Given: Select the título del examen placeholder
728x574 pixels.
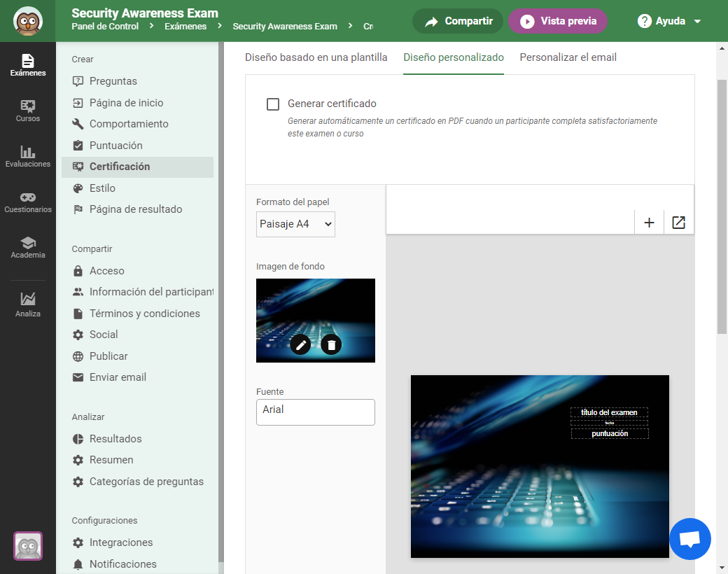Looking at the screenshot, I should coord(609,412).
